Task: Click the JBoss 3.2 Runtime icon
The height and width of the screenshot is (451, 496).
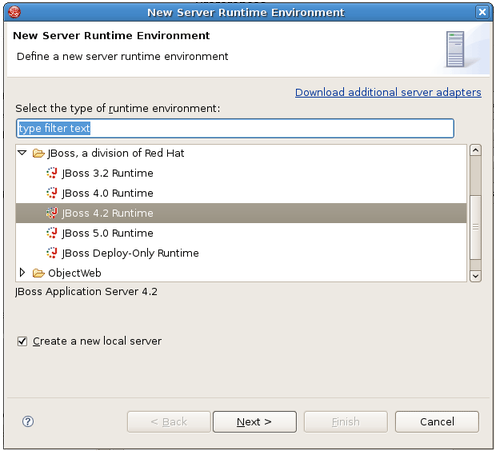Action: pyautogui.click(x=52, y=173)
